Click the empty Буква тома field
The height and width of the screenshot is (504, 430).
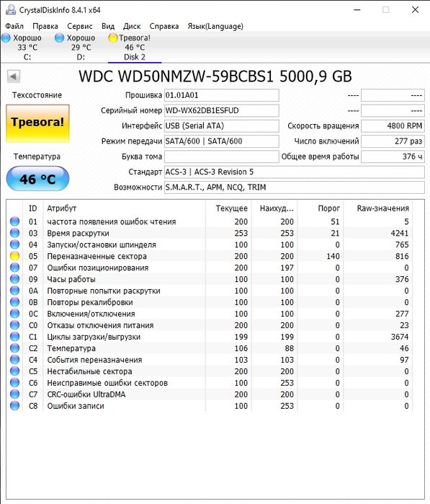click(x=222, y=156)
